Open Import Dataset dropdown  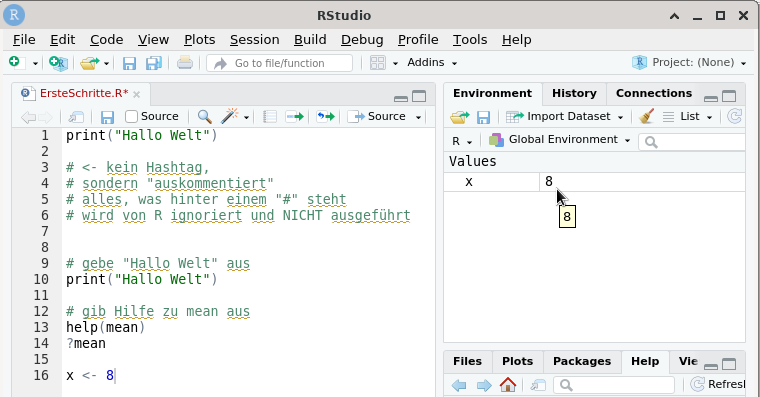click(x=564, y=116)
